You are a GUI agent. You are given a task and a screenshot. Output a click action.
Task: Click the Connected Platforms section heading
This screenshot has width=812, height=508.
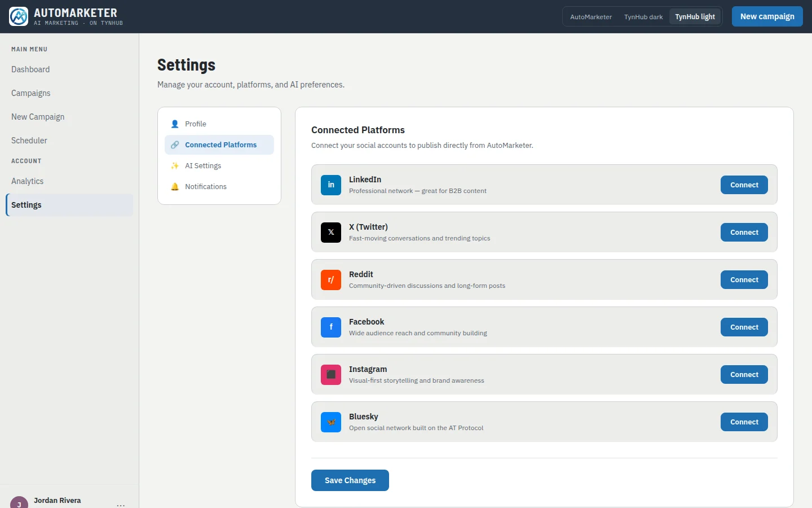coord(358,130)
